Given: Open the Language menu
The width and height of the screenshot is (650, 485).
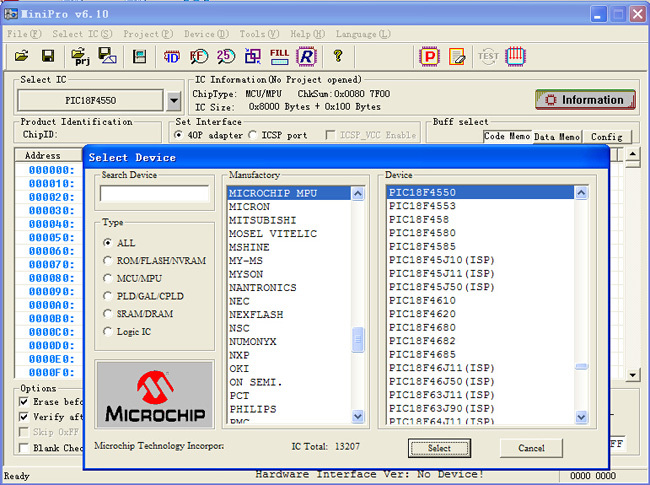Looking at the screenshot, I should click(x=363, y=34).
